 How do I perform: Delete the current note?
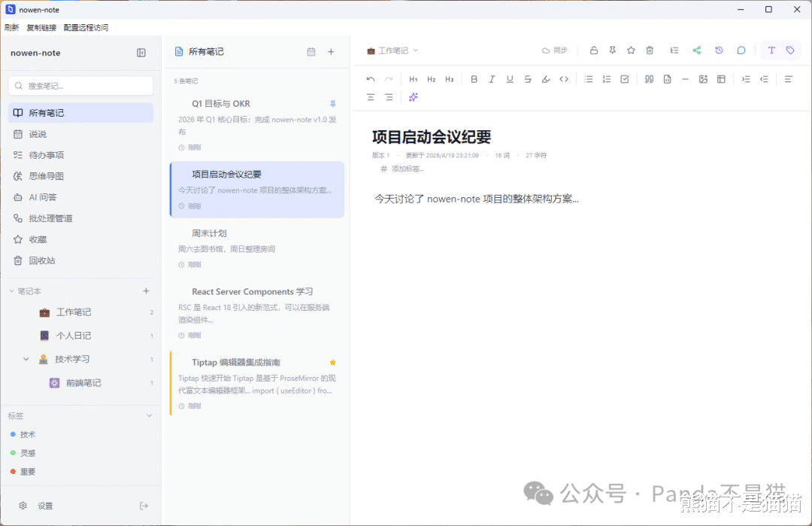point(650,50)
